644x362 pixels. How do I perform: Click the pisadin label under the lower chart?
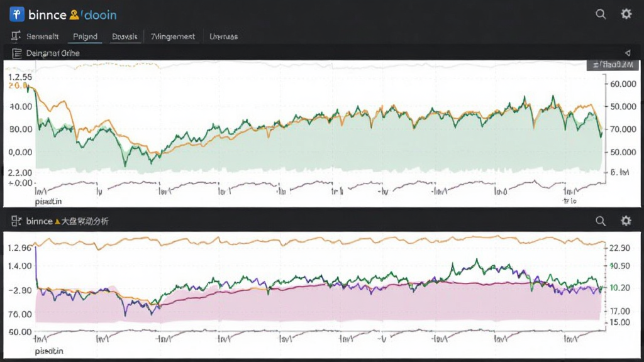[49, 351]
